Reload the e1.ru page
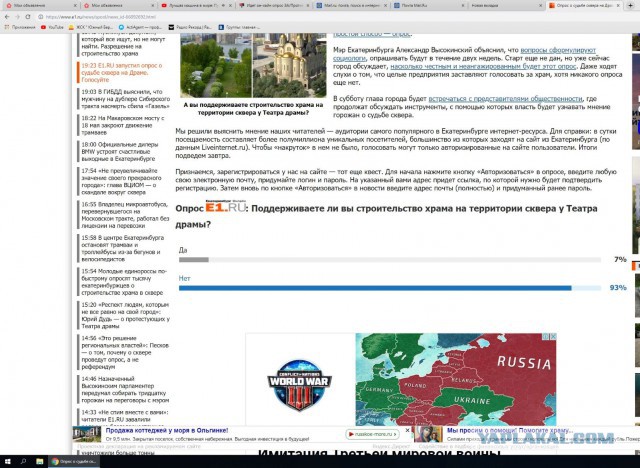Image resolution: width=640 pixels, height=468 pixels. [28, 17]
